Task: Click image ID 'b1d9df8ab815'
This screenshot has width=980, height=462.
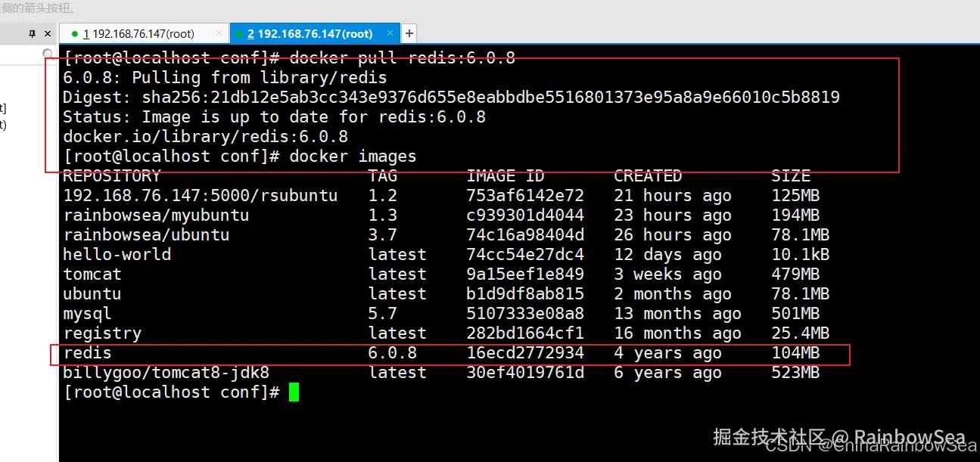Action: tap(525, 293)
